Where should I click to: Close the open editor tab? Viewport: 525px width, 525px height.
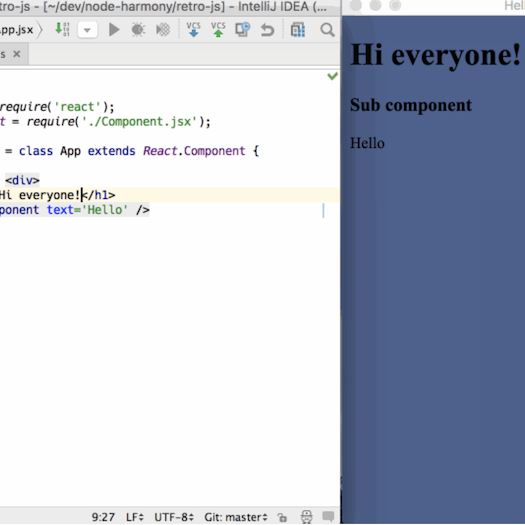coord(17,54)
